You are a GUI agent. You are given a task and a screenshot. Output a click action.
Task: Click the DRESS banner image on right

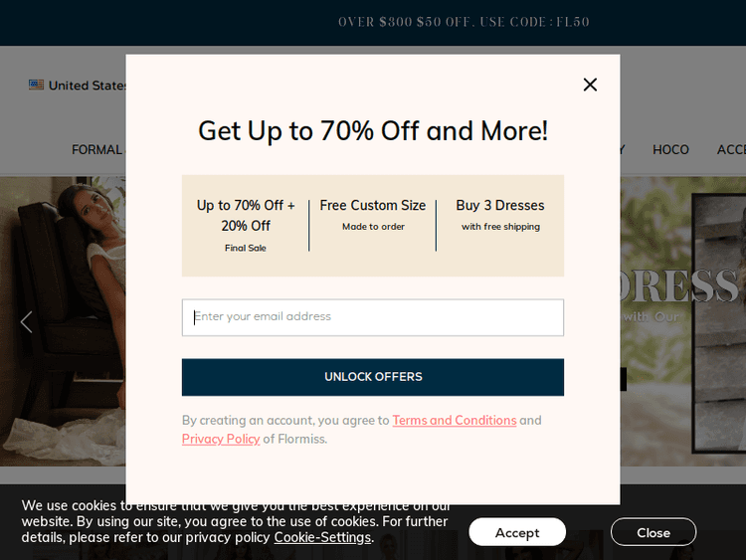682,321
